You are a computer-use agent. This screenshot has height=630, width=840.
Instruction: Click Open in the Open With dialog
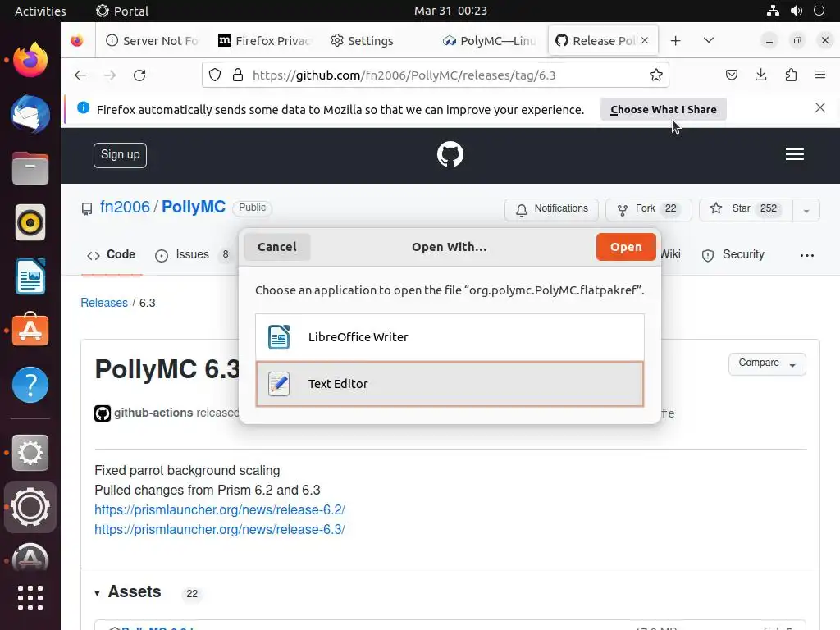tap(626, 247)
